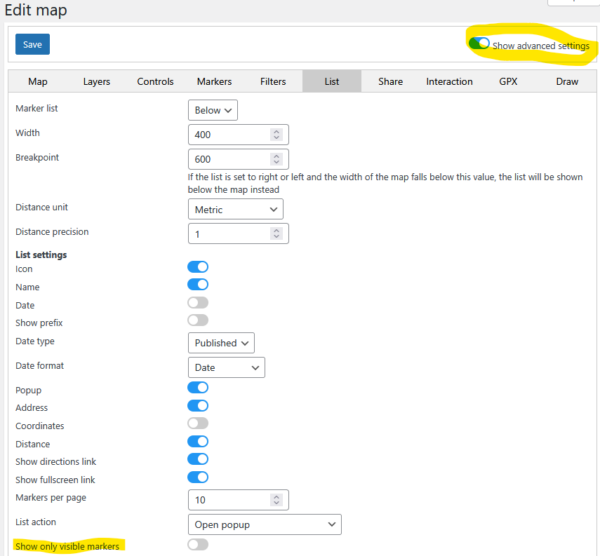600x556 pixels.
Task: Turn on Show prefix toggle
Action: [198, 320]
